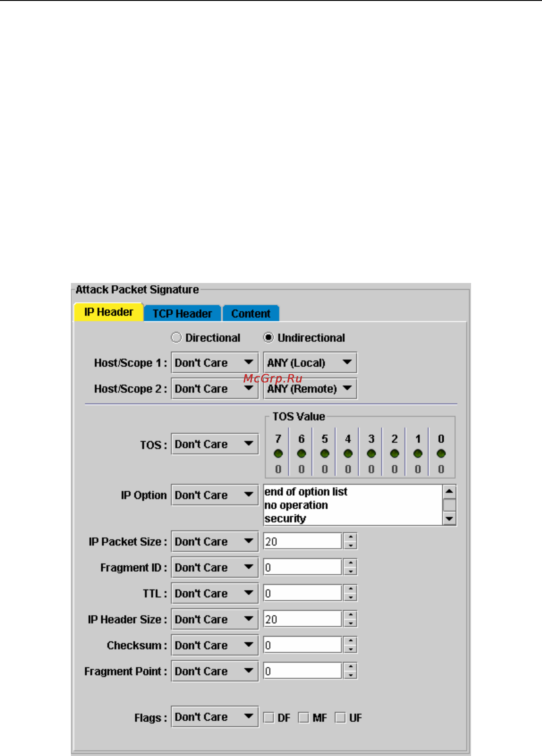Check the UF flag checkbox
The image size is (542, 756).
[340, 717]
